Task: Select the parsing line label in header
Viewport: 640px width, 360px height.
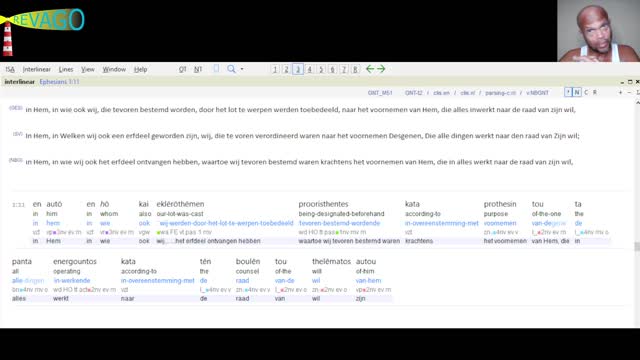Action: pos(500,93)
